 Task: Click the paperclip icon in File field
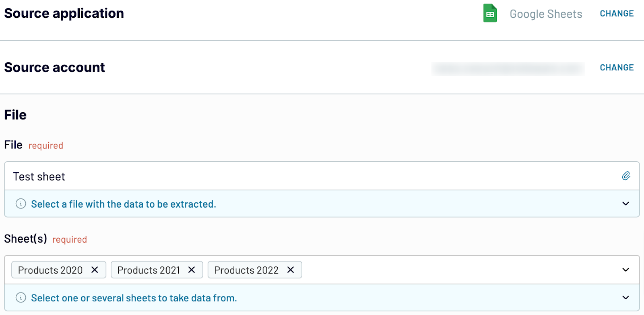(626, 176)
